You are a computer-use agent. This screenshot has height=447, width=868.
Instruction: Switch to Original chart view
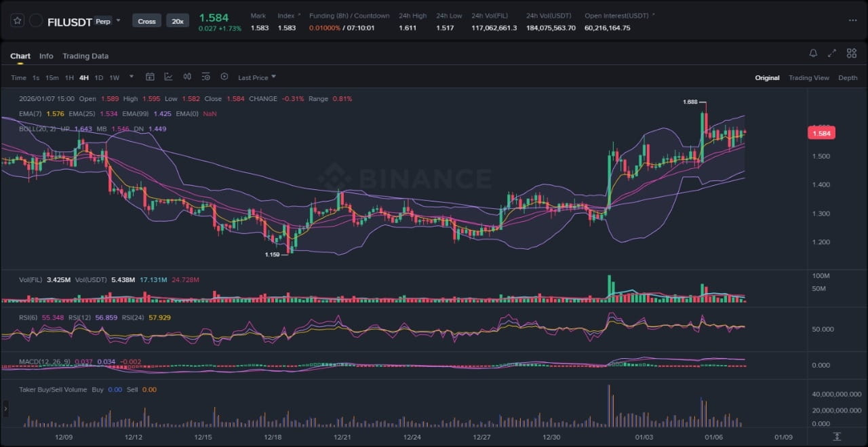tap(767, 78)
